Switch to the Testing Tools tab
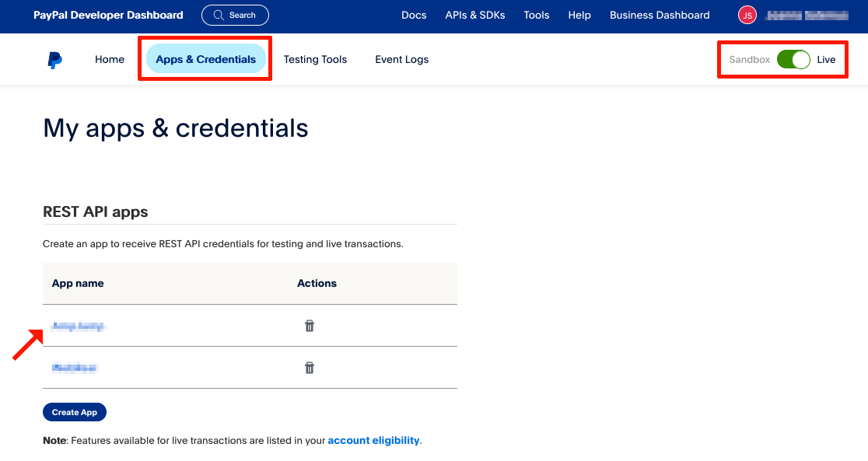Image resolution: width=868 pixels, height=461 pixels. tap(315, 59)
